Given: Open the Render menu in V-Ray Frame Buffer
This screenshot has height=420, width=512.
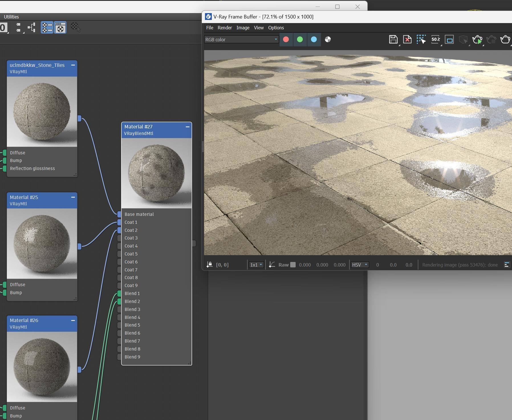Looking at the screenshot, I should 225,28.
